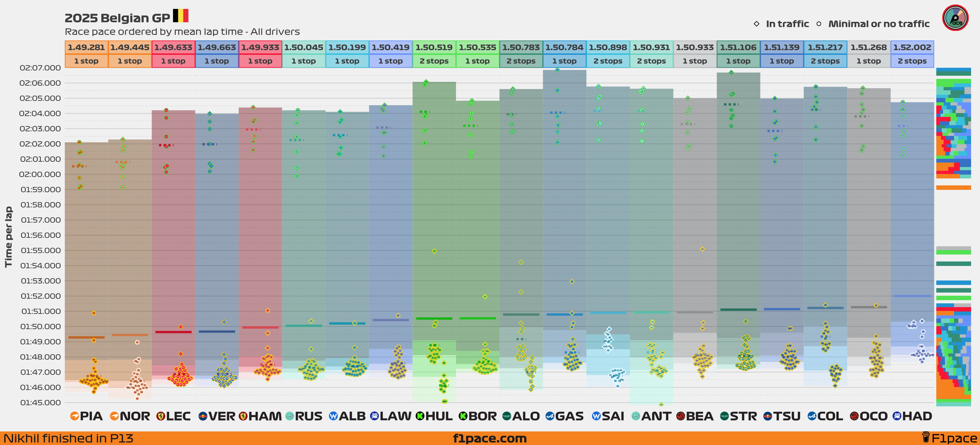This screenshot has height=445, width=980.
Task: Click the 02:07.000 axis tick label
Action: coord(40,68)
